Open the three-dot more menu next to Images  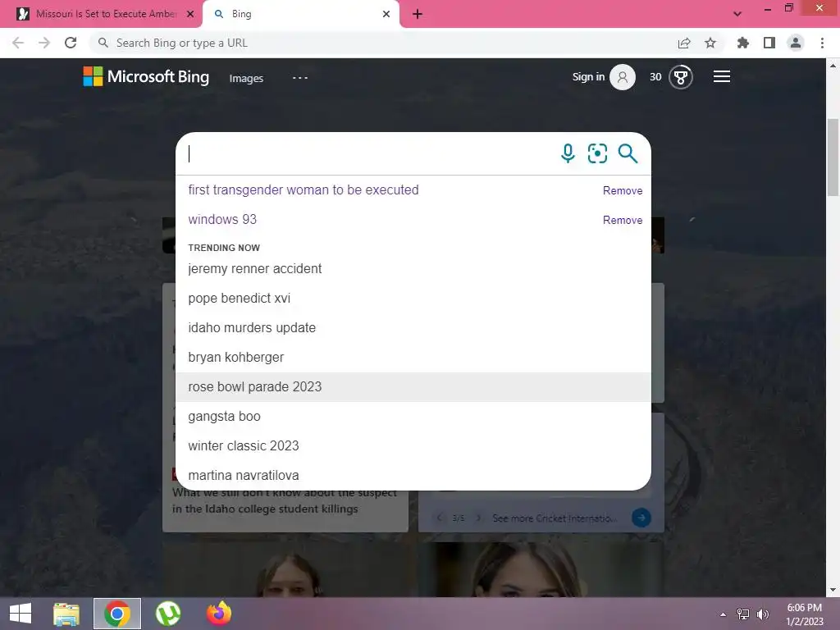300,78
